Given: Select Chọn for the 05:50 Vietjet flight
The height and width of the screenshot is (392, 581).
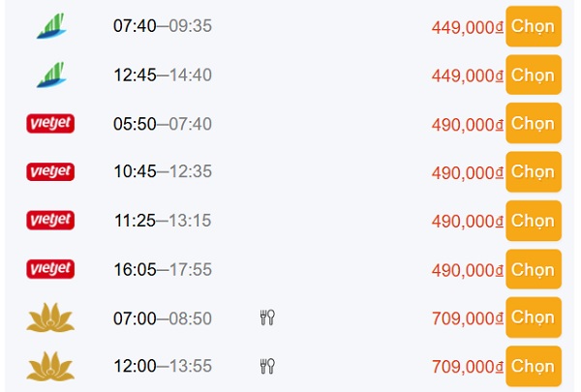Looking at the screenshot, I should (533, 123).
